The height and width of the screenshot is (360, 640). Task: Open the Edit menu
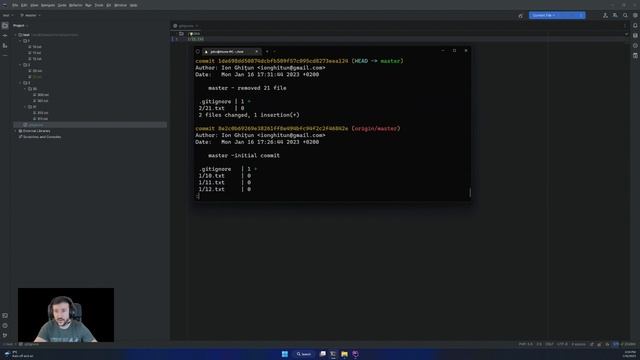pyautogui.click(x=24, y=5)
